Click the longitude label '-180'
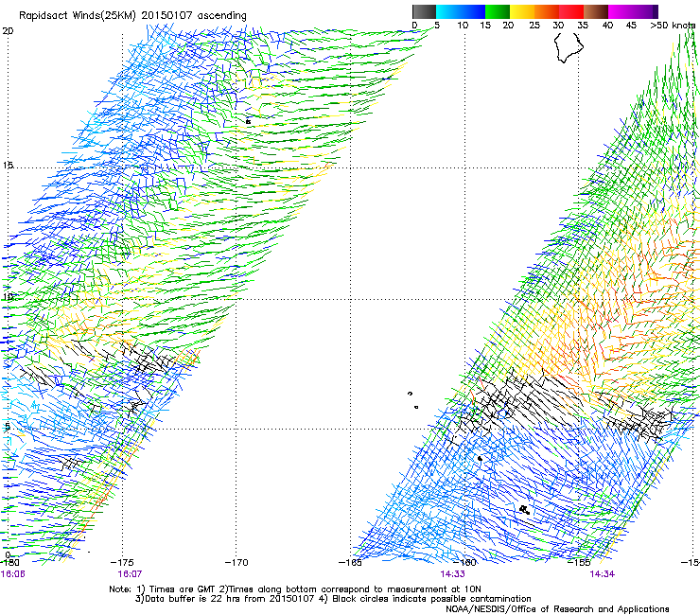 9,563
